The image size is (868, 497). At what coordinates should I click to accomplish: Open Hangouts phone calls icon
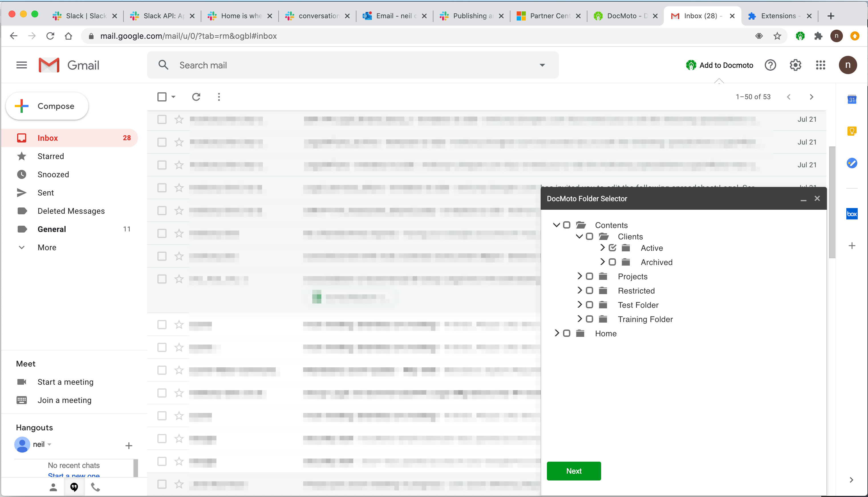(96, 487)
